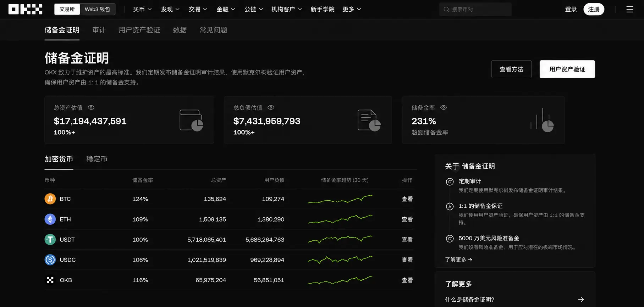Click USDC reserve ratio trend chart
The image size is (644, 307).
point(340,260)
